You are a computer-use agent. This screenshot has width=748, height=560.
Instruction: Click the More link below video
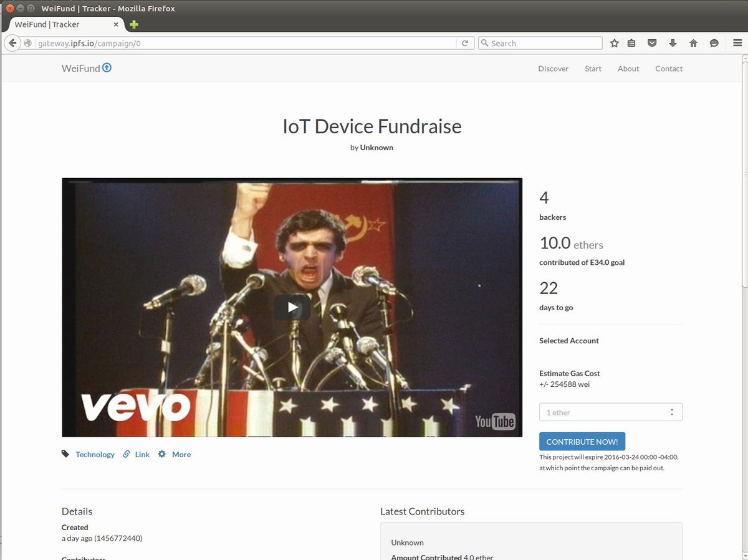coord(181,454)
